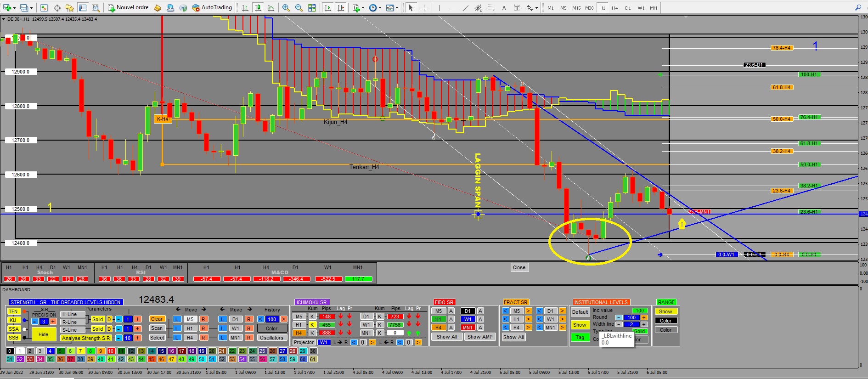868x379 pixels.
Task: Click Default button in Institutional Levels
Action: (x=580, y=312)
